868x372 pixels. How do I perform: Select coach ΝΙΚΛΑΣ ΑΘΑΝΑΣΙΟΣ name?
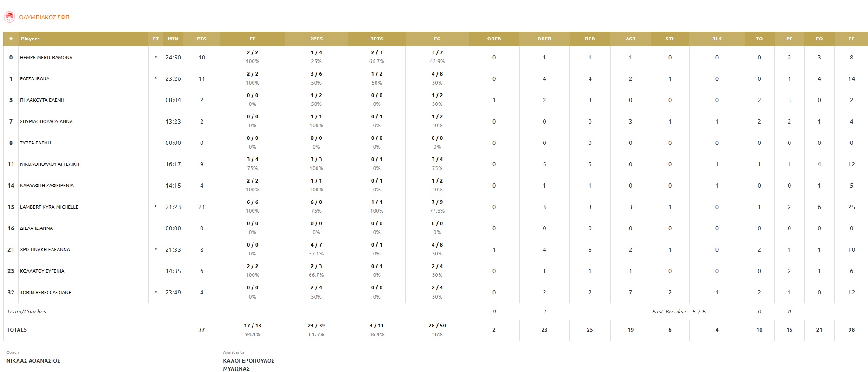pyautogui.click(x=33, y=361)
